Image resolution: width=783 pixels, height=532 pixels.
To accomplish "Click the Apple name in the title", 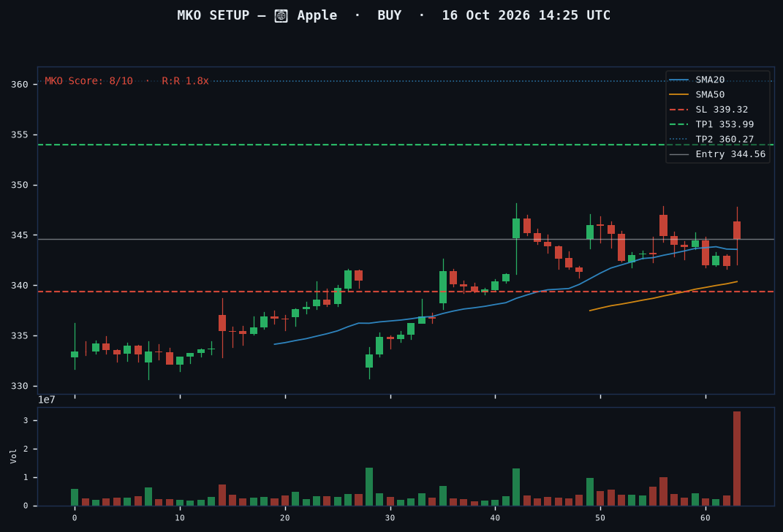I will point(317,15).
